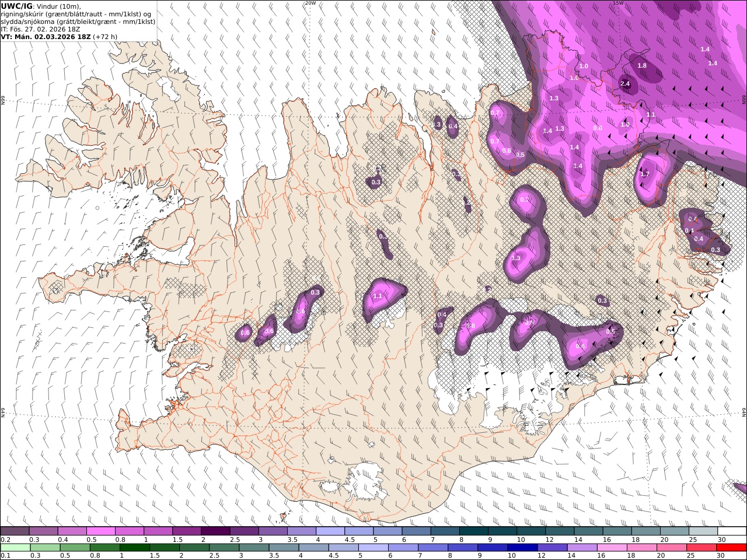The width and height of the screenshot is (747, 560).
Task: Click the 66N latitude label on the left edge
Action: pyautogui.click(x=3, y=101)
